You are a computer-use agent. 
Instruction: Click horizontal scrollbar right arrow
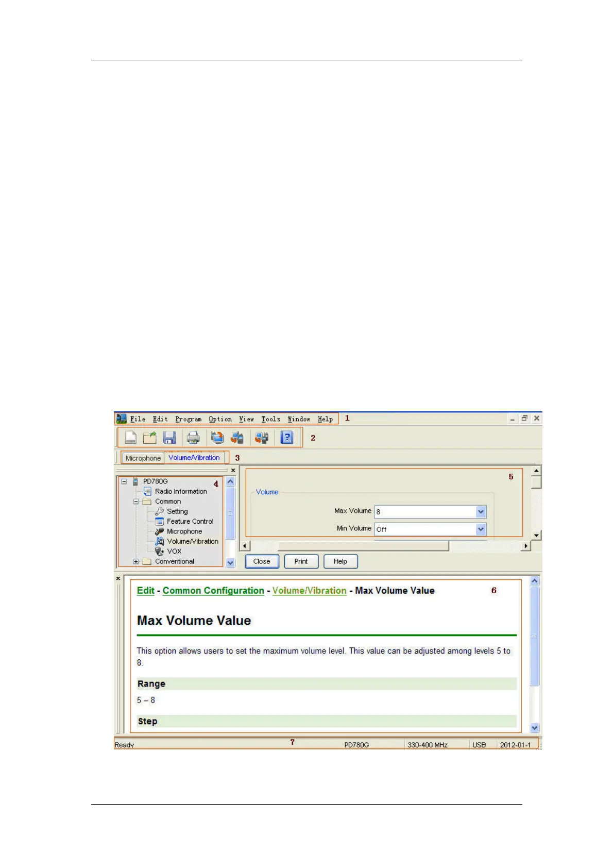tap(526, 546)
